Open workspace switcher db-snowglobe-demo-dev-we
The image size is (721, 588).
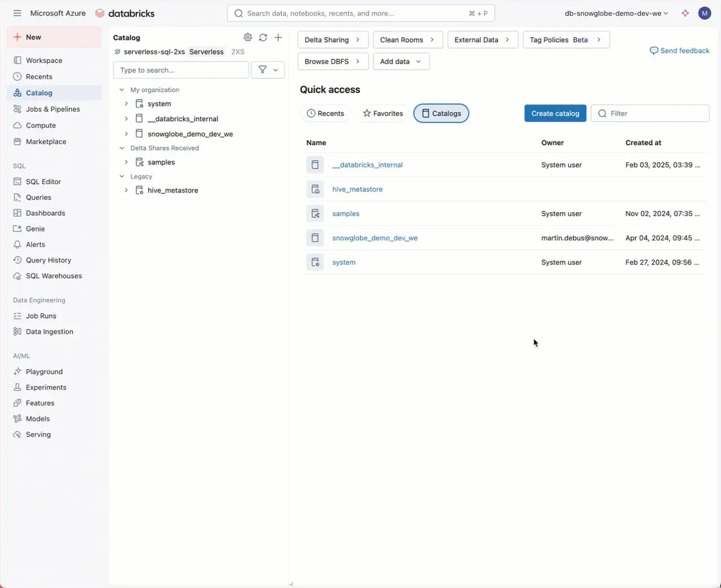[616, 13]
